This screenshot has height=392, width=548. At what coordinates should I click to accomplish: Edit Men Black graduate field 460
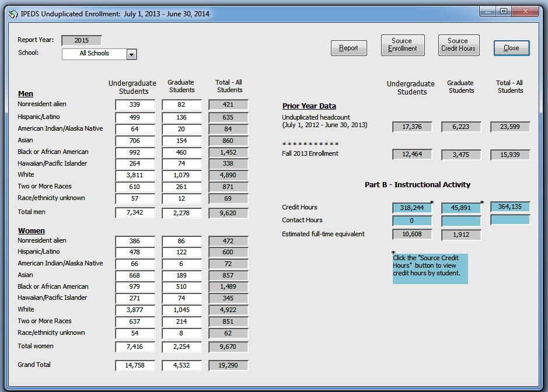(x=181, y=153)
